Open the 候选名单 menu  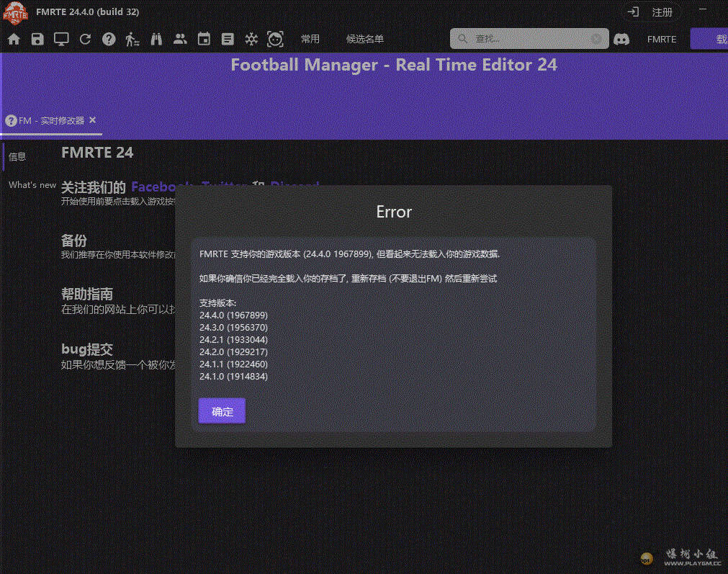(x=365, y=39)
